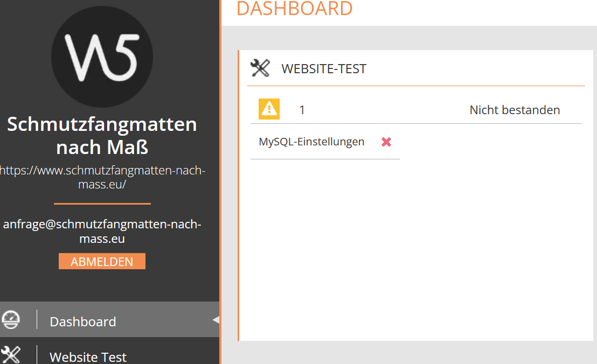This screenshot has height=364, width=597.
Task: Click the anfrage@ email address
Action: (x=102, y=231)
